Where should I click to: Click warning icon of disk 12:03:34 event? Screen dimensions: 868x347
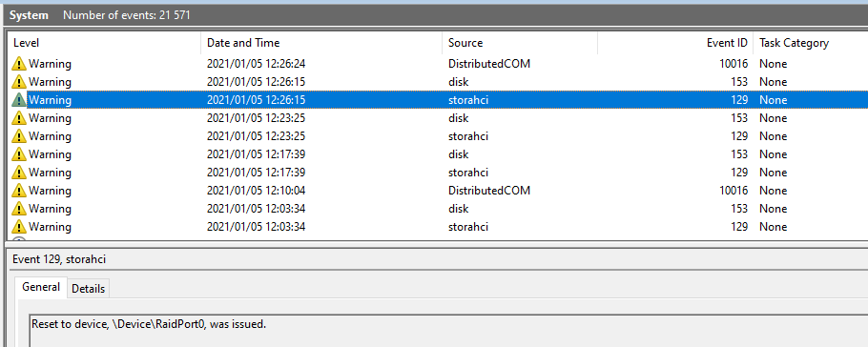(19, 209)
